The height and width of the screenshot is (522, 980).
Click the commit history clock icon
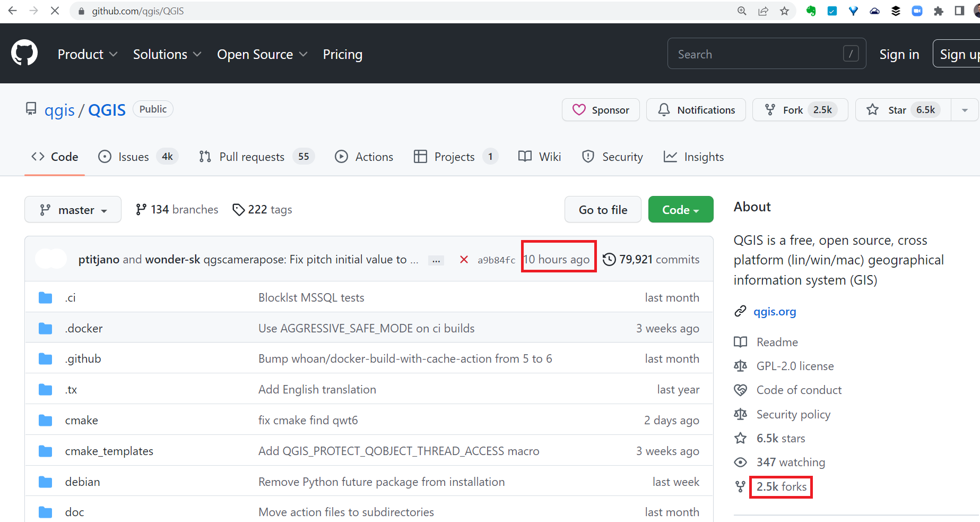click(610, 259)
